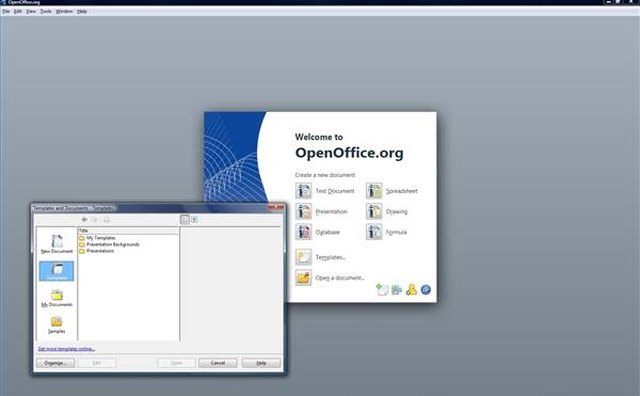Click the Up One Level toolbar icon

(x=95, y=220)
